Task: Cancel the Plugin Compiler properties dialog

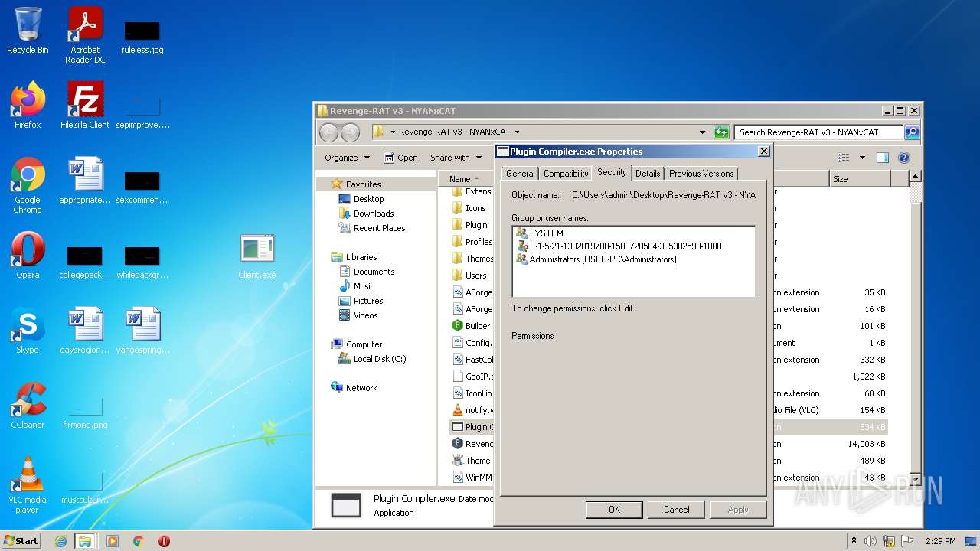Action: coord(677,510)
